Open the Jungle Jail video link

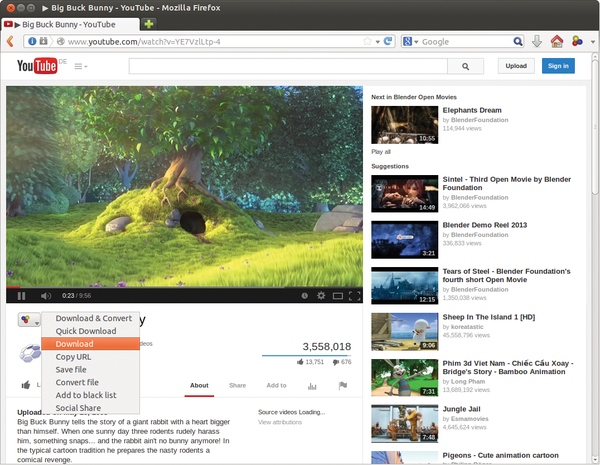tap(461, 409)
